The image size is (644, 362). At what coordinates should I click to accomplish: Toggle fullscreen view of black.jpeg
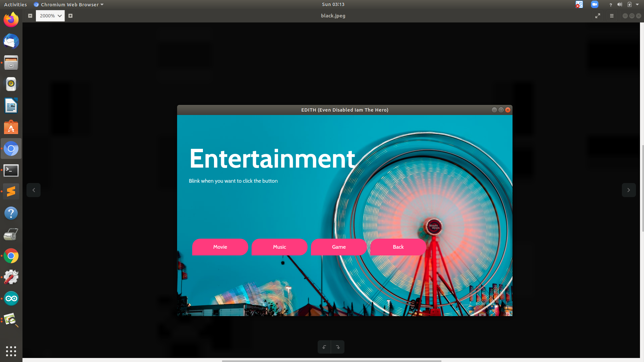coord(598,16)
